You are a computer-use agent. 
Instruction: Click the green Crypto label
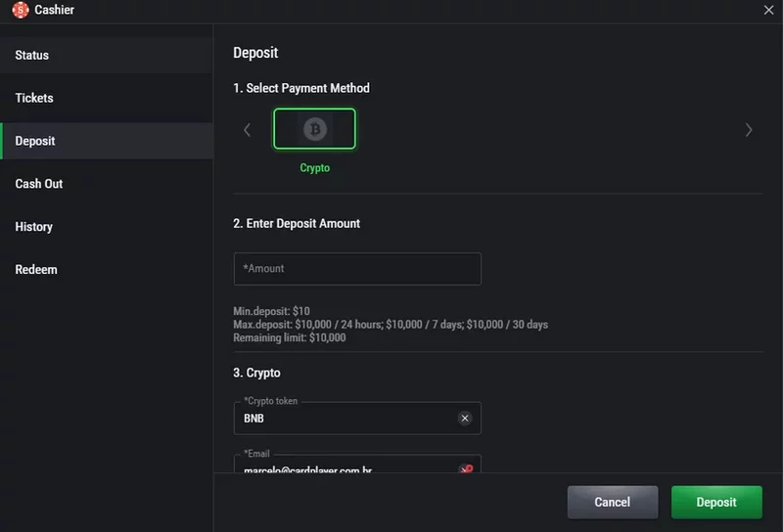point(314,168)
